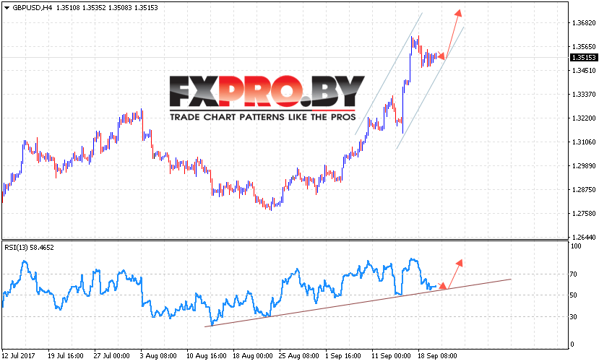Screen dimensions: 599x364
Task: Click the 11 Sep 00:00 time label
Action: pos(391,355)
